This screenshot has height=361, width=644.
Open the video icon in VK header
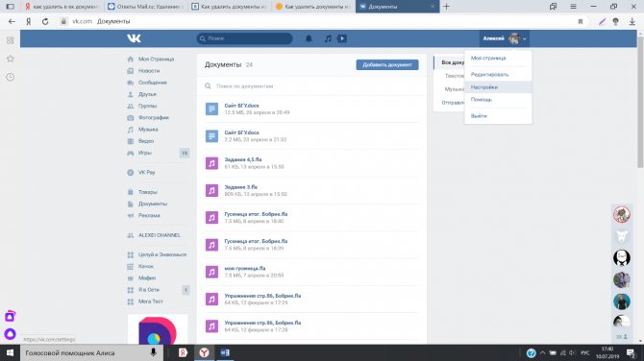click(342, 38)
